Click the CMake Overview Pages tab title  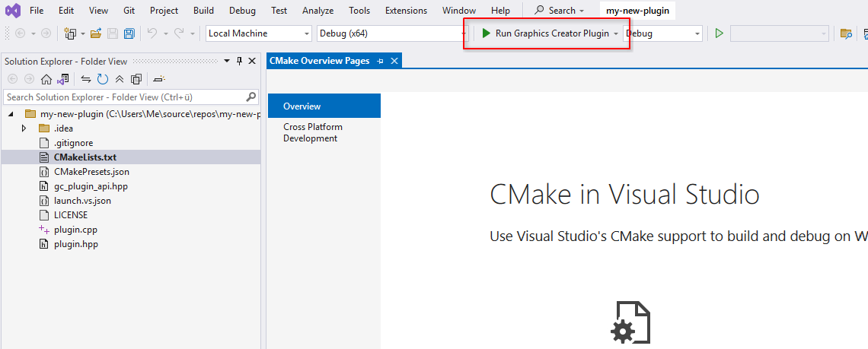pyautogui.click(x=320, y=61)
